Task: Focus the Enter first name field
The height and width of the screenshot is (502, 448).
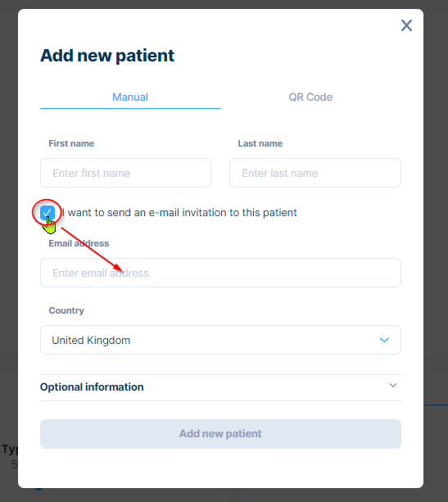Action: click(125, 173)
